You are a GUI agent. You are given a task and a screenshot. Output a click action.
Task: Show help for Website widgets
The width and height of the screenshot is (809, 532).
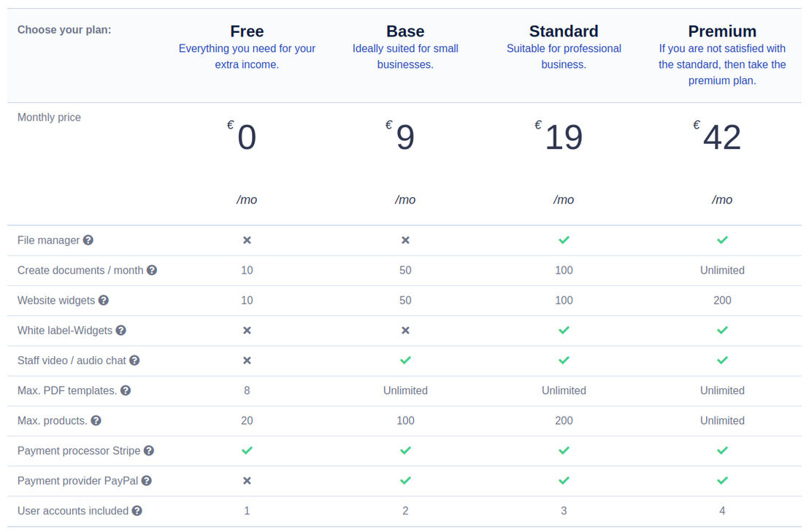pos(104,300)
